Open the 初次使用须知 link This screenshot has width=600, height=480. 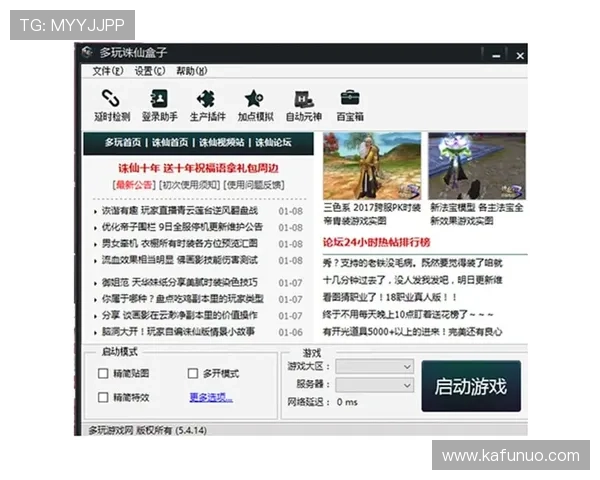[x=190, y=185]
